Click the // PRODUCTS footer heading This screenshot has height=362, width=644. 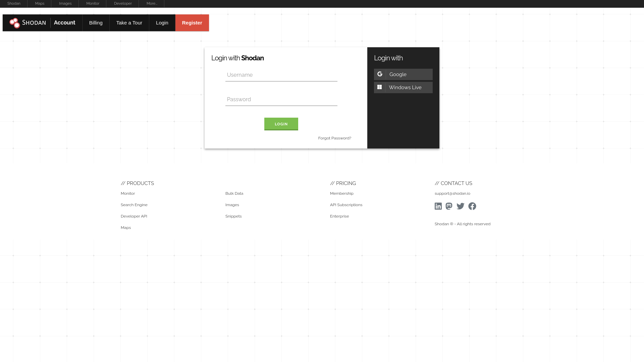(x=137, y=183)
